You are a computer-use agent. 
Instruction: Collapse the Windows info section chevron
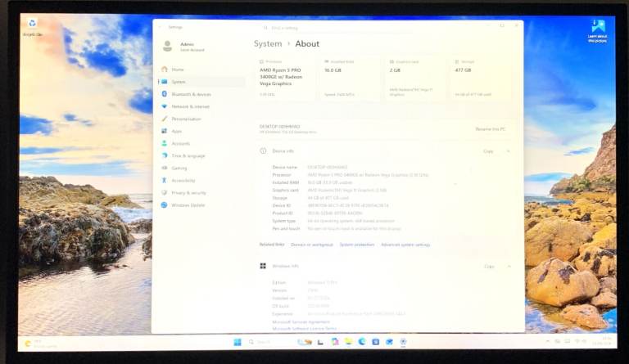(x=509, y=267)
